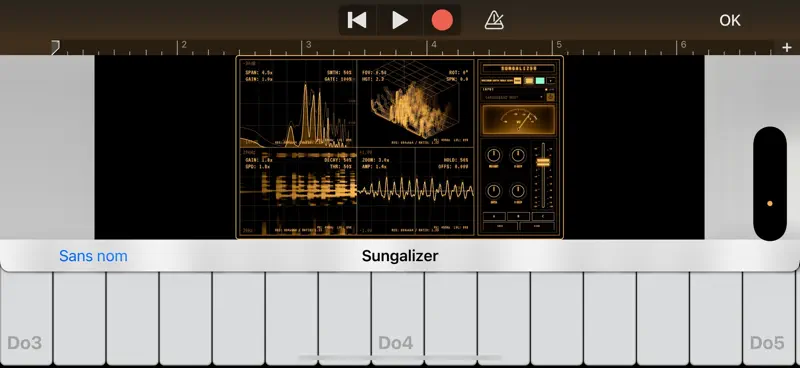Start recording with the red record button
The width and height of the screenshot is (800, 368).
click(x=442, y=20)
